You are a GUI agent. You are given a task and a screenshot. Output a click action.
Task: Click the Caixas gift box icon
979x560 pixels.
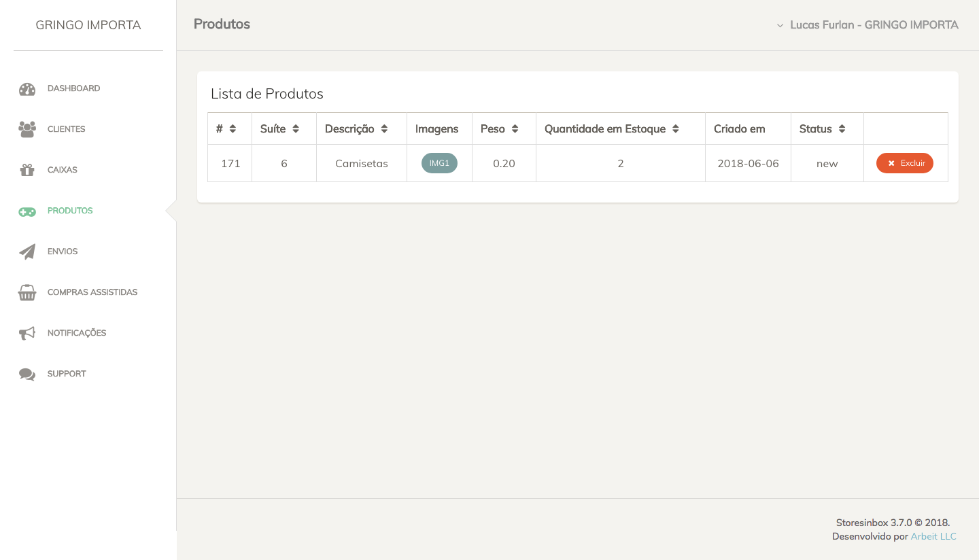pyautogui.click(x=27, y=170)
